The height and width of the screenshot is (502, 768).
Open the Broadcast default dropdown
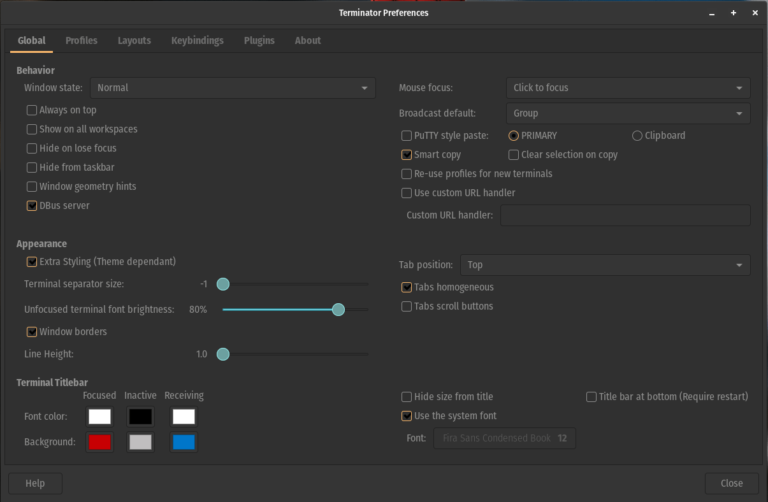(628, 113)
